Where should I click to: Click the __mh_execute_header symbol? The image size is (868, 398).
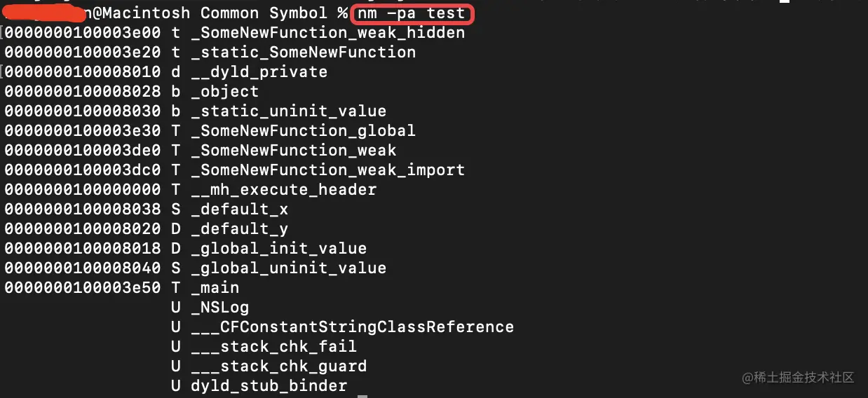coord(283,190)
